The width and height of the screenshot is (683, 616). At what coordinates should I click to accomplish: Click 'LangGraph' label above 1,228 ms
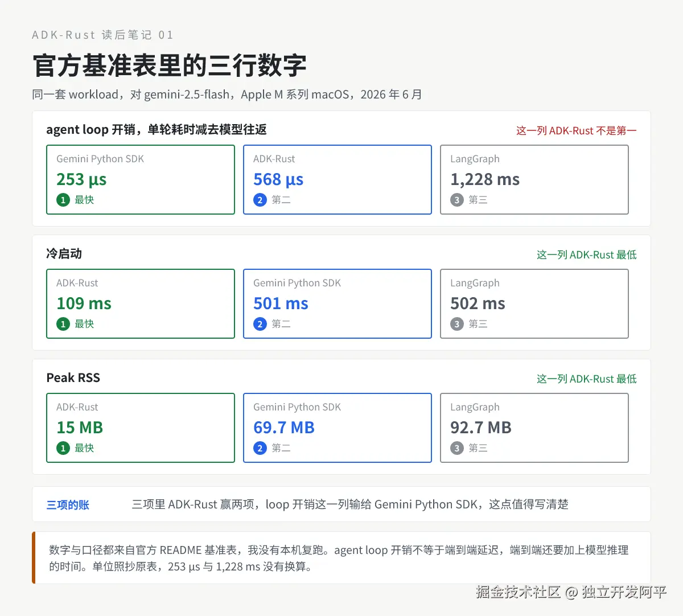[x=475, y=159]
